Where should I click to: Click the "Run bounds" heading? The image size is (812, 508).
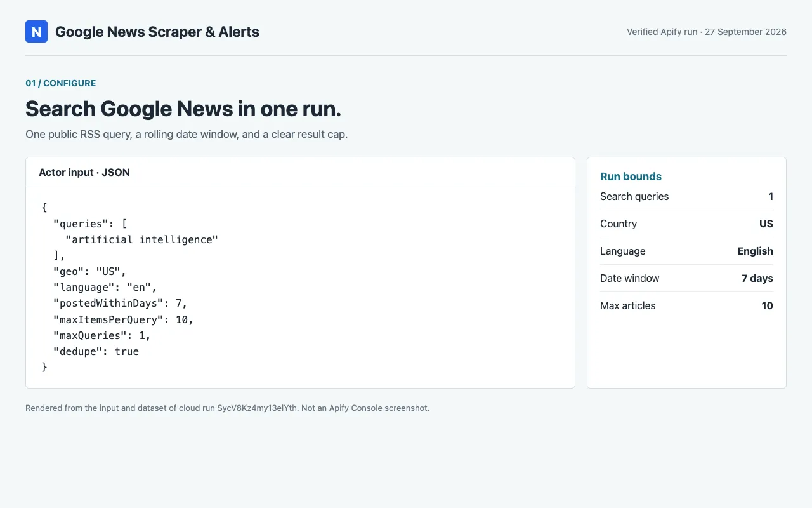[x=631, y=177]
